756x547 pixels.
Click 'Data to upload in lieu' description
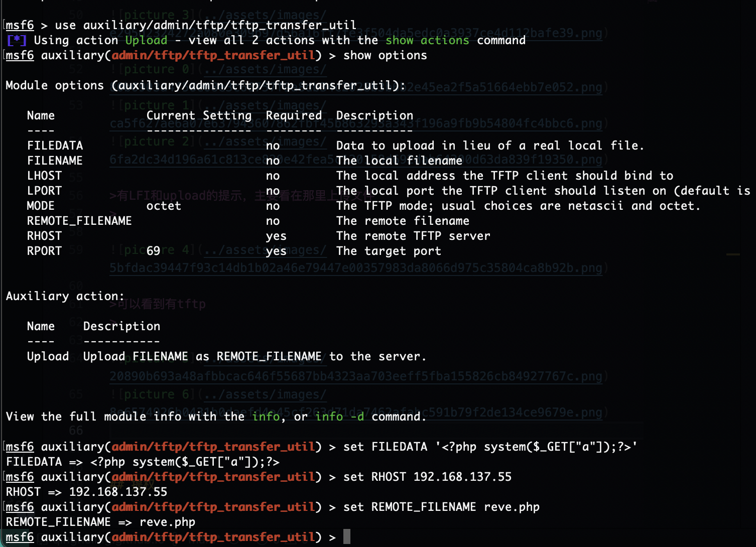tap(490, 146)
